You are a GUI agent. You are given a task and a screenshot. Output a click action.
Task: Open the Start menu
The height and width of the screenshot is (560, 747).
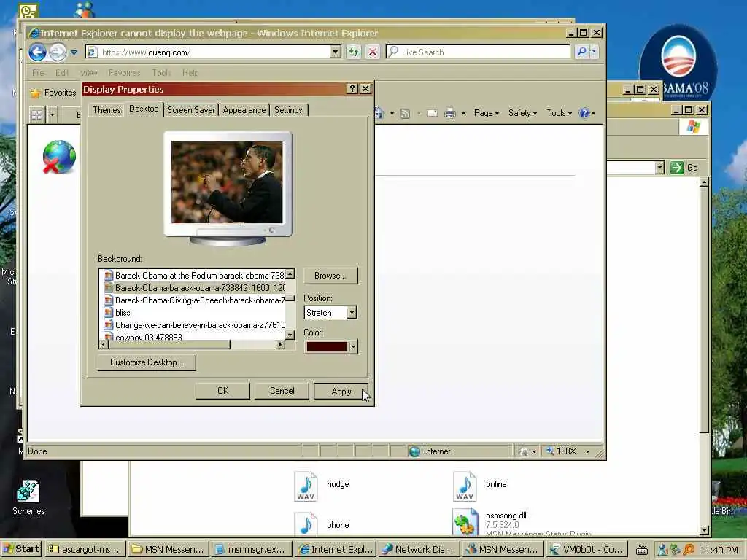pos(21,549)
